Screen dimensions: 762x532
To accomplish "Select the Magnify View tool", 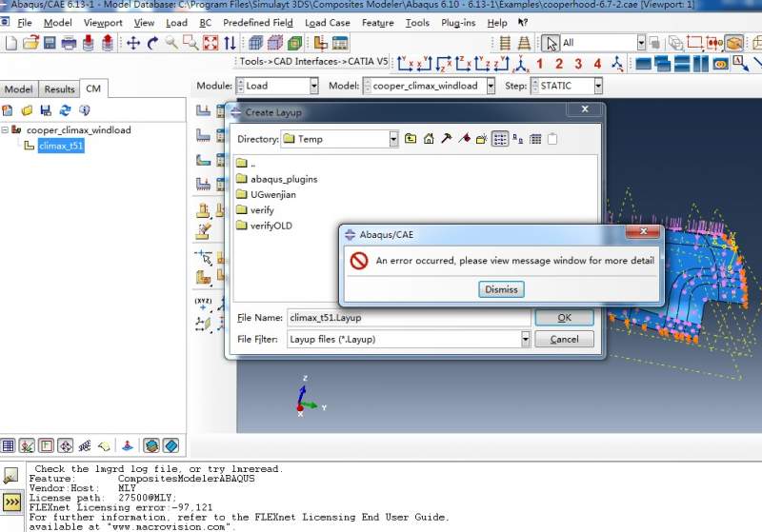I will coord(171,43).
